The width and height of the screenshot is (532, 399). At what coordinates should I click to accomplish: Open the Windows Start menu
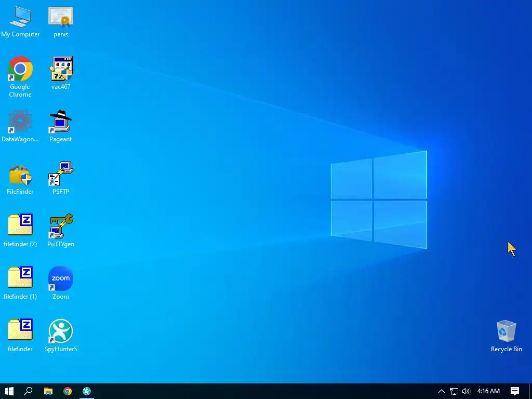9,391
